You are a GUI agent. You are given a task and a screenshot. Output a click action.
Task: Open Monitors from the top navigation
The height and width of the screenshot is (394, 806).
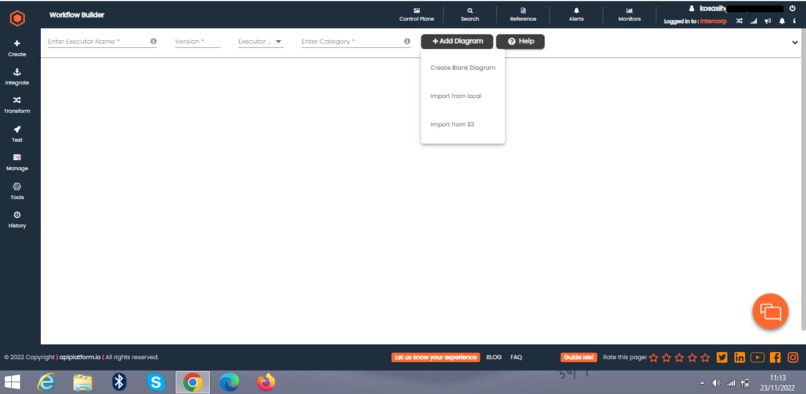629,14
